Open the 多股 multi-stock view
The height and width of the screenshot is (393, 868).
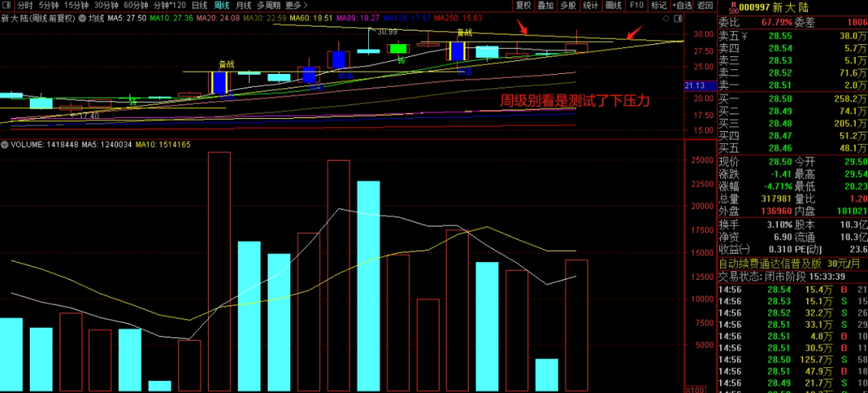[x=568, y=6]
